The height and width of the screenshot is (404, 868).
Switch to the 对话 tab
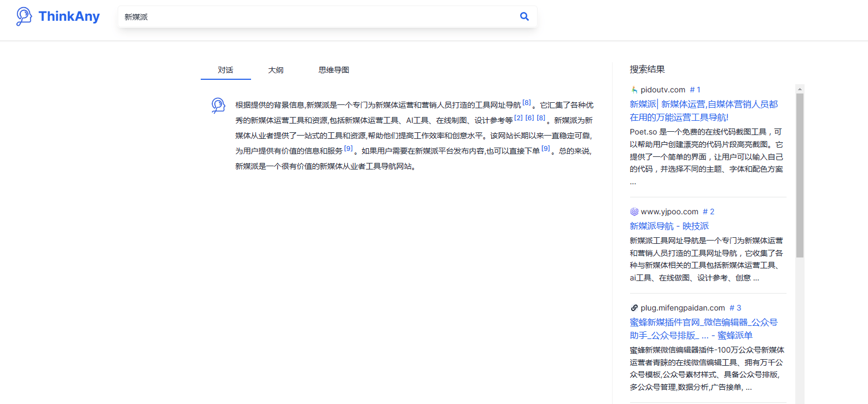[225, 70]
